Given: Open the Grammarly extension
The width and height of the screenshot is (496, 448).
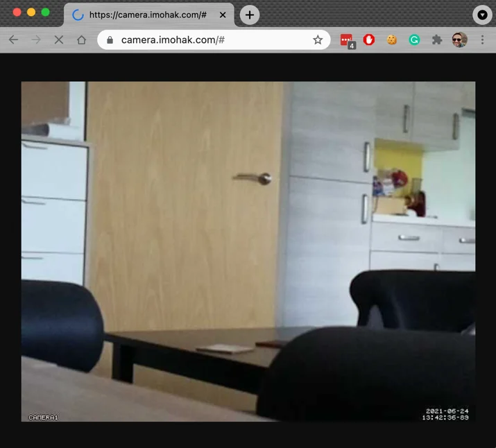Looking at the screenshot, I should [414, 40].
